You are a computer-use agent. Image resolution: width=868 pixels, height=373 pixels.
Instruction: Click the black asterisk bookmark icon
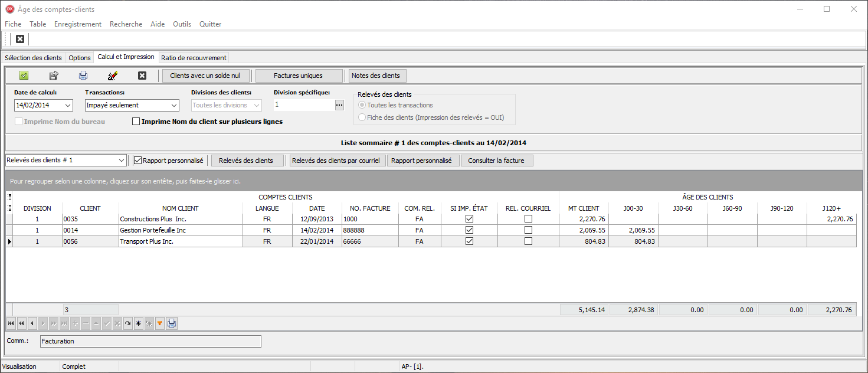pos(139,323)
